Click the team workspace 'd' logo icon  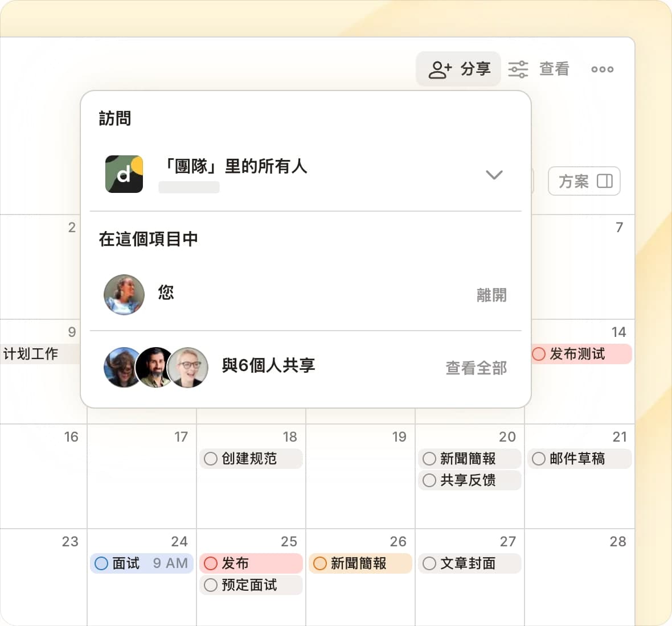click(x=124, y=174)
